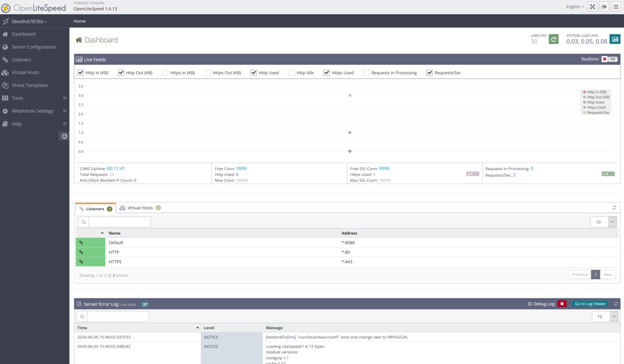Click the Free Conn value 9999
This screenshot has height=364, width=624.
pos(241,168)
